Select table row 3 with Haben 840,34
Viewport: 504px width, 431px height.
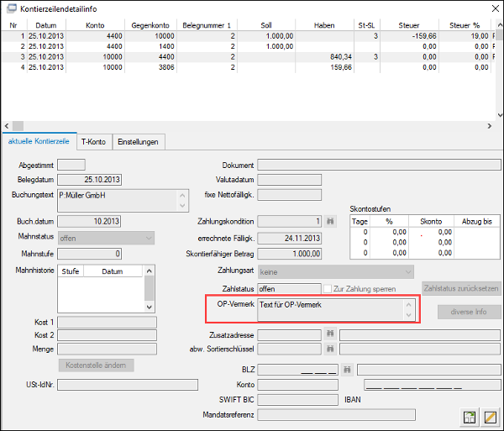point(246,57)
